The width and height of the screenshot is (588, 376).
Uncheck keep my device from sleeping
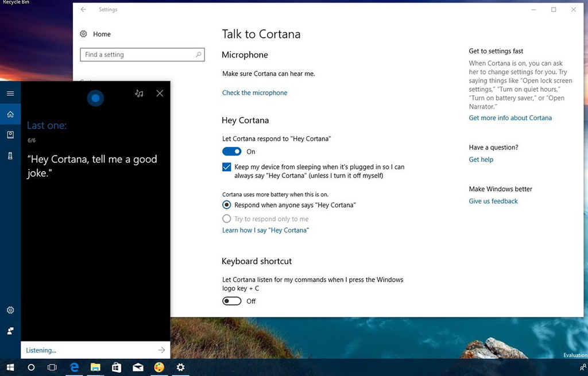click(226, 167)
